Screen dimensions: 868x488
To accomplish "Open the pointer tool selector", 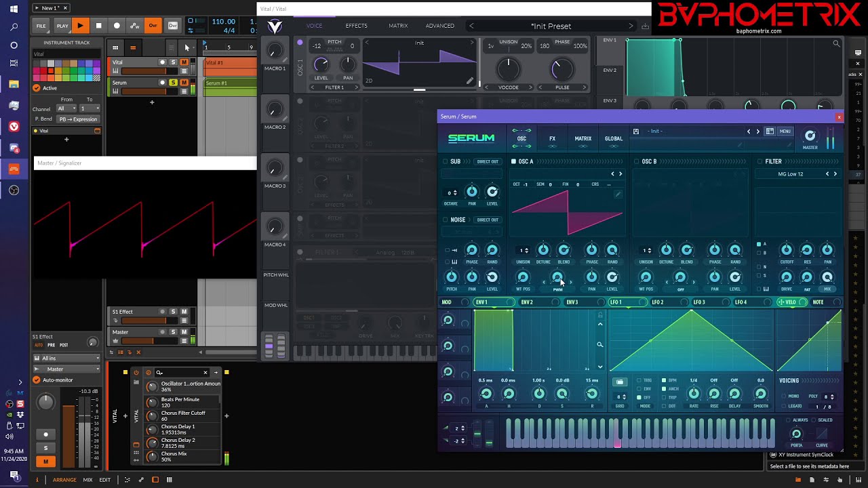I will coord(188,47).
